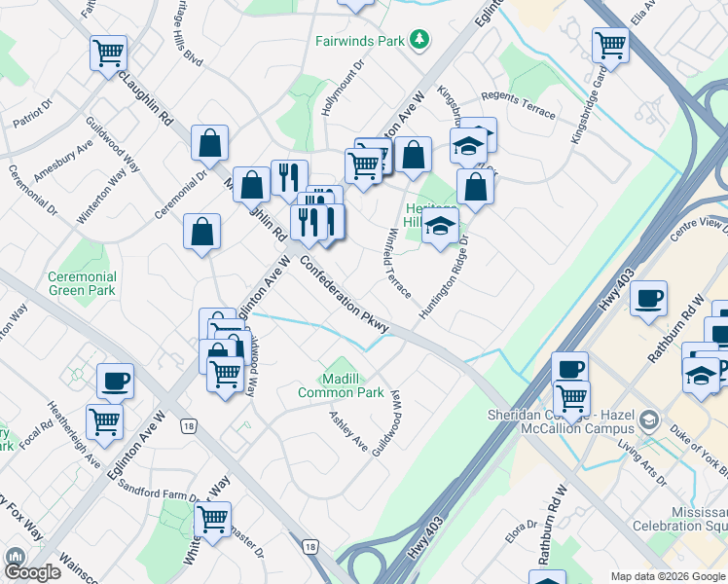Screen dimensions: 728x584
Task: Click coffee cup marker near Hwy 403 label
Action: coord(649,299)
